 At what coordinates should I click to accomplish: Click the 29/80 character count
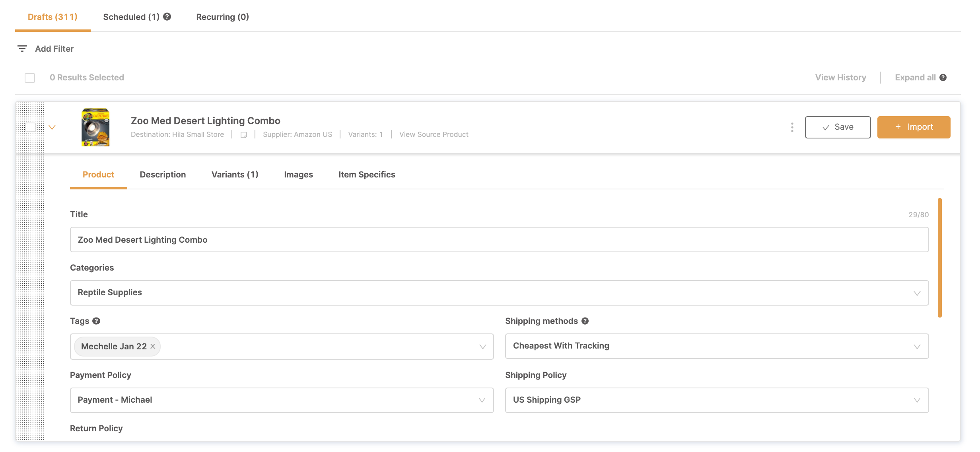918,215
